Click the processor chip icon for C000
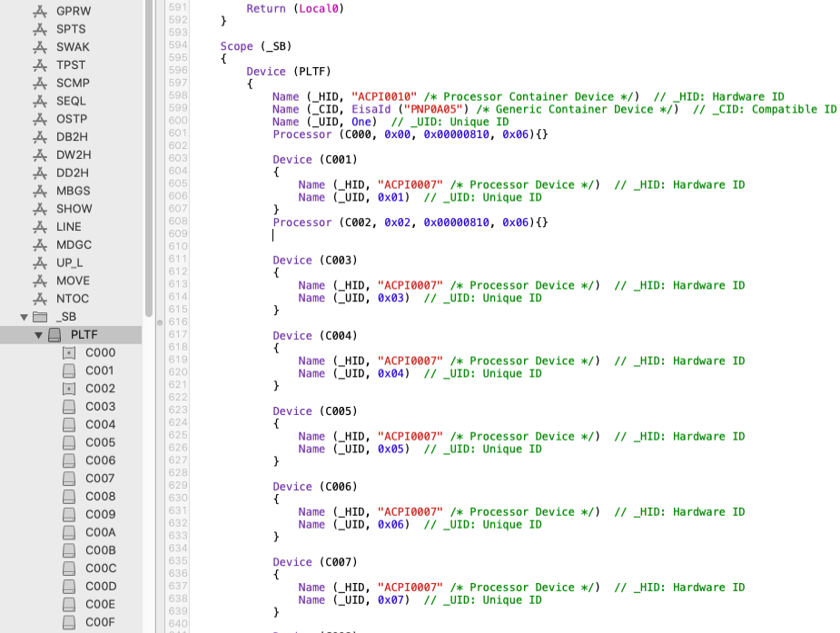This screenshot has height=633, width=840. (69, 352)
